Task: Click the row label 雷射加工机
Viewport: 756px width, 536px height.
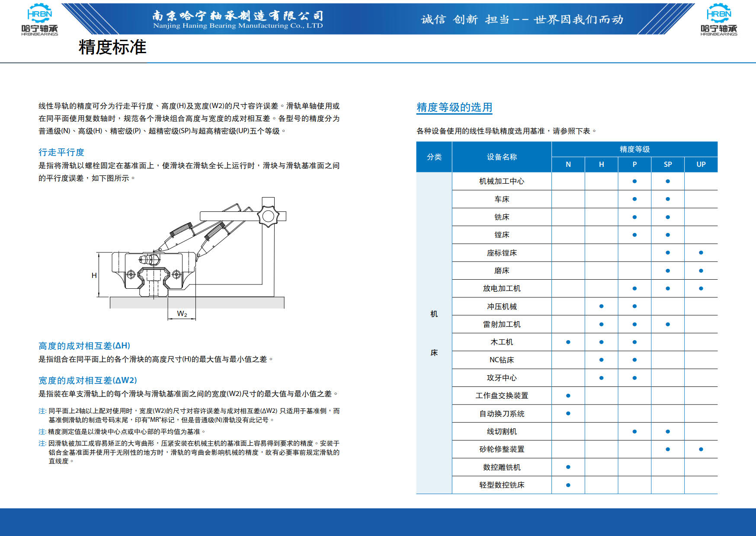Action: pos(502,324)
